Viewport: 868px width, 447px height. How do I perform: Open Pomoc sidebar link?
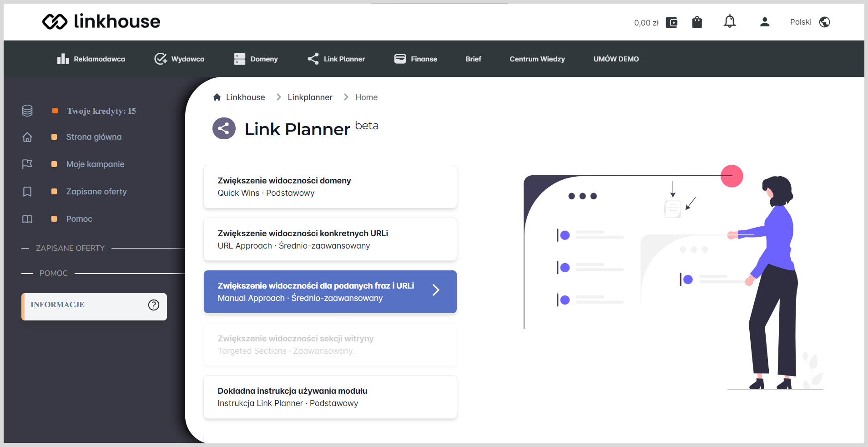[x=79, y=219]
